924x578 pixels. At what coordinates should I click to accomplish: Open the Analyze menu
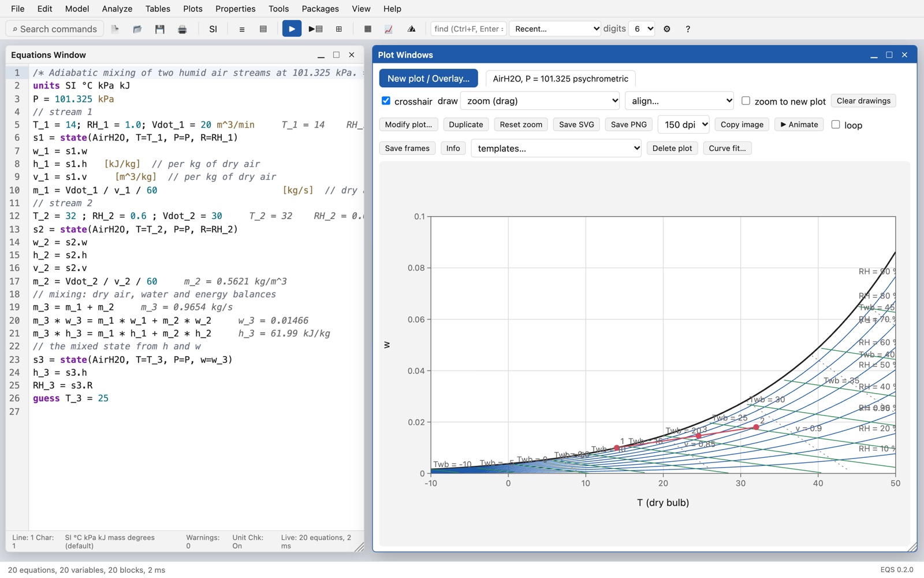coord(117,9)
